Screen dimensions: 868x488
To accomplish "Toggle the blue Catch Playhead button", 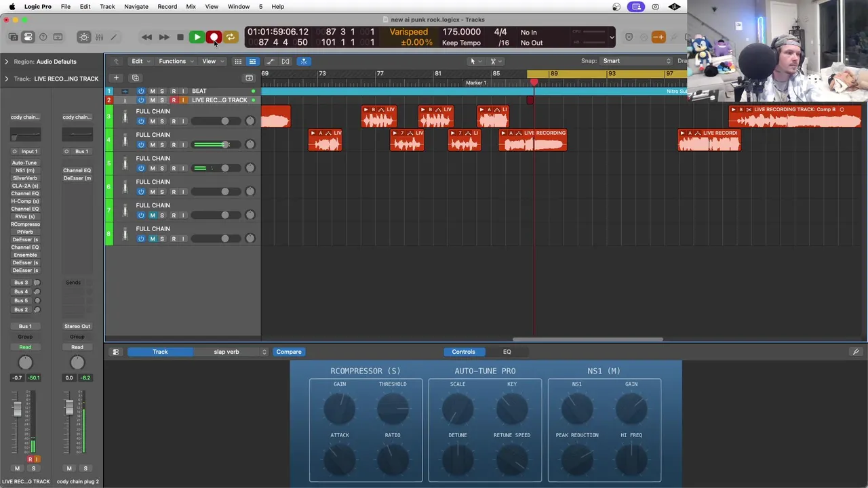I will pyautogui.click(x=304, y=61).
